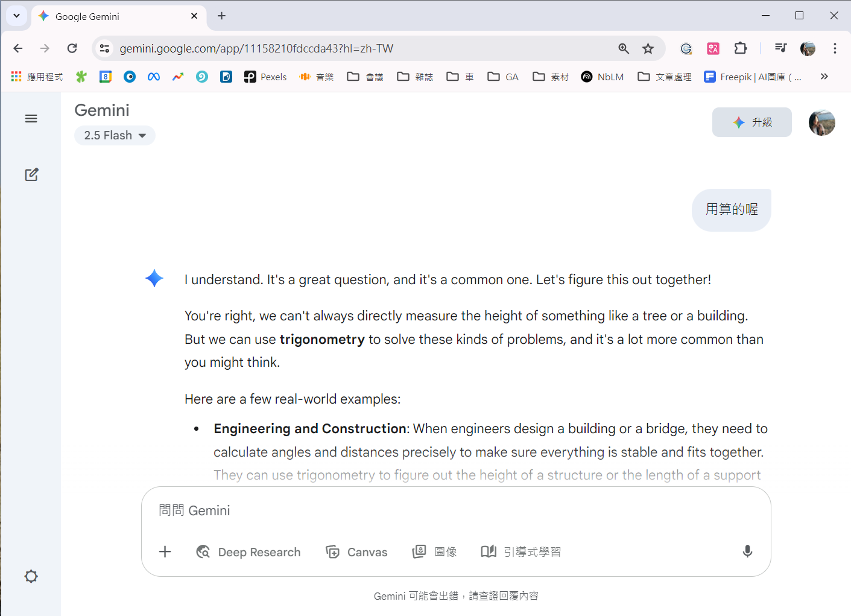
Task: Click the zoom magnifier icon in address bar
Action: [x=624, y=49]
